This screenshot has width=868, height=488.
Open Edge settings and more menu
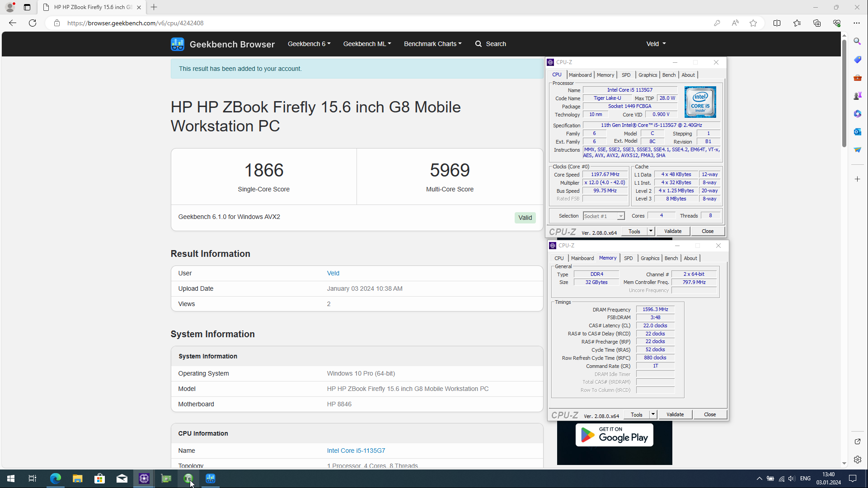[857, 23]
